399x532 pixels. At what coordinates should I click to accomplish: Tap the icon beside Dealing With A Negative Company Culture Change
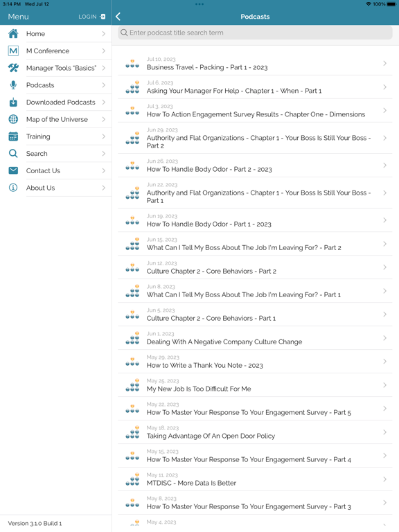coord(132,338)
